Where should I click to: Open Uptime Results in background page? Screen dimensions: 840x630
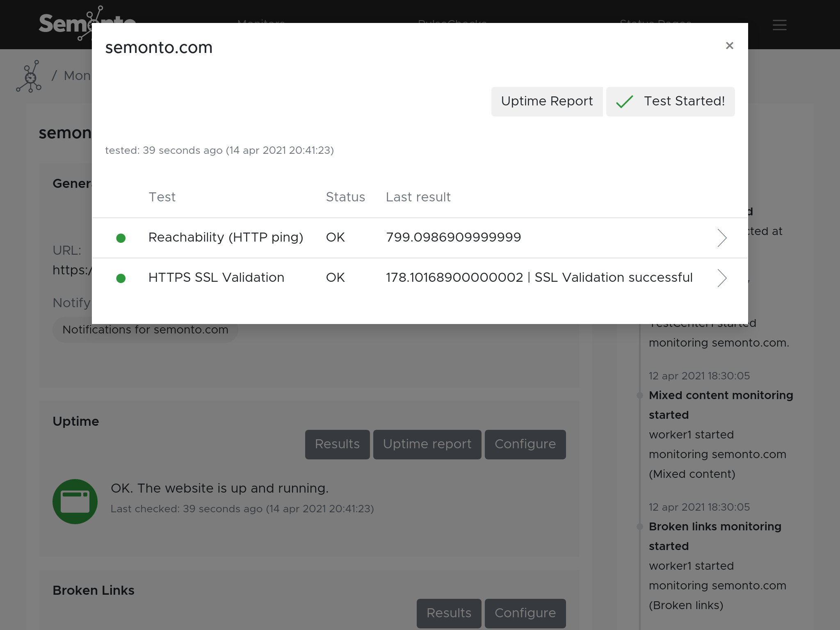pyautogui.click(x=337, y=444)
